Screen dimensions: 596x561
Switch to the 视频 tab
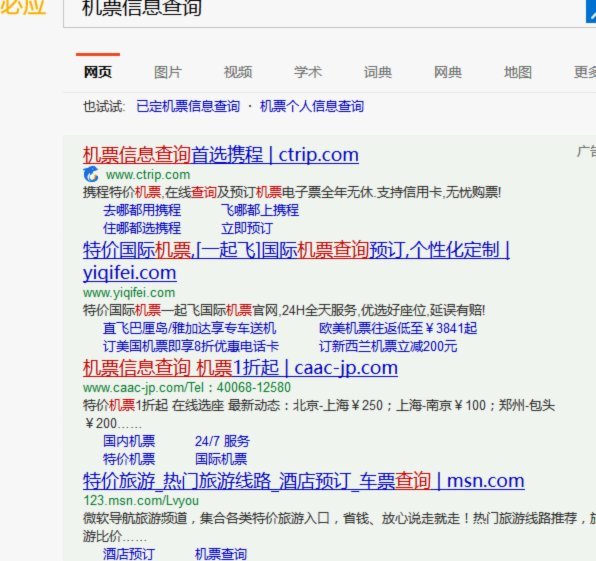point(238,72)
